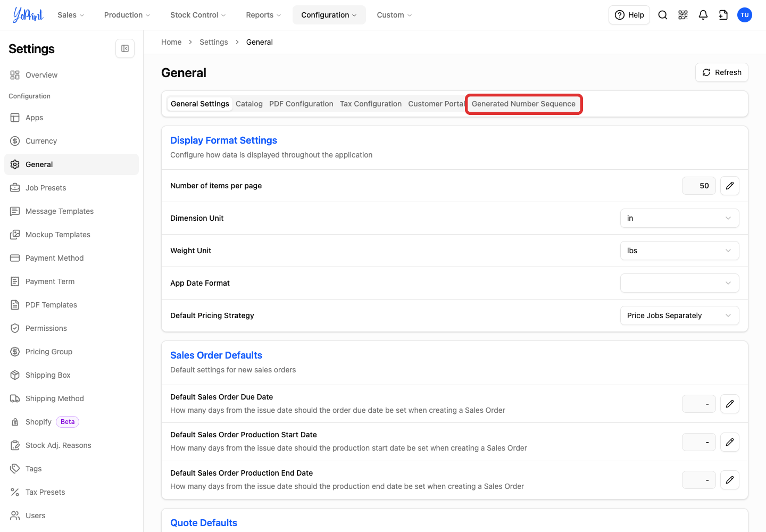766x532 pixels.
Task: Go to Home breadcrumb link
Action: pyautogui.click(x=171, y=42)
